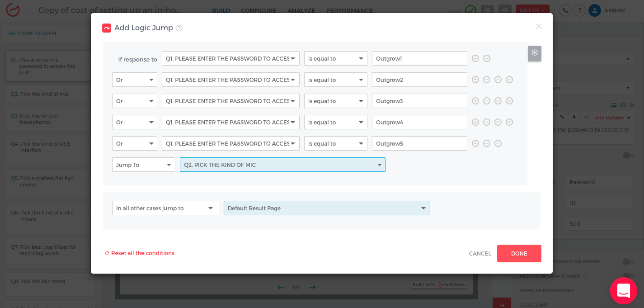Move the Outgrow5 condition up
The image size is (644, 308).
(498, 143)
